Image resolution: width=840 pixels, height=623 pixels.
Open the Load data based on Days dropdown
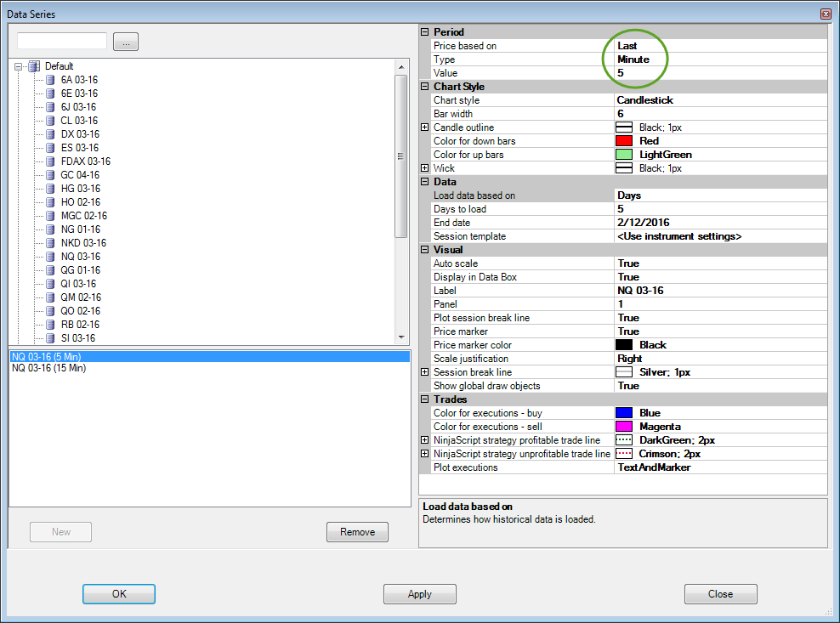tap(720, 195)
